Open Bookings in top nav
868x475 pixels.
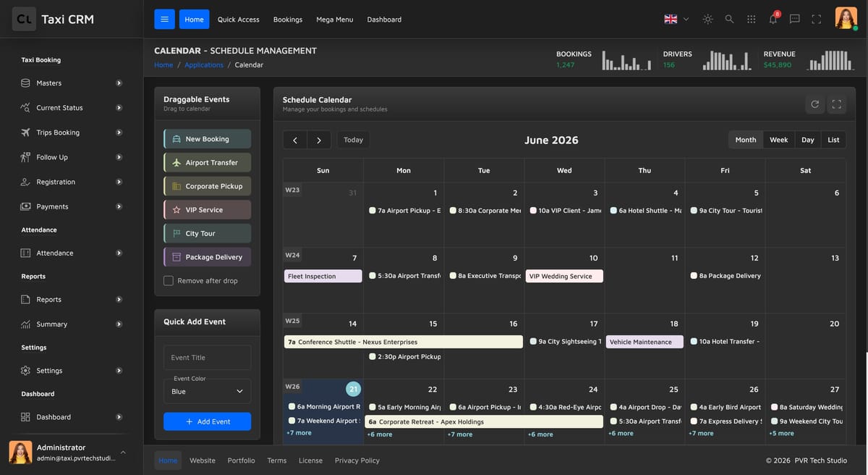pyautogui.click(x=288, y=20)
